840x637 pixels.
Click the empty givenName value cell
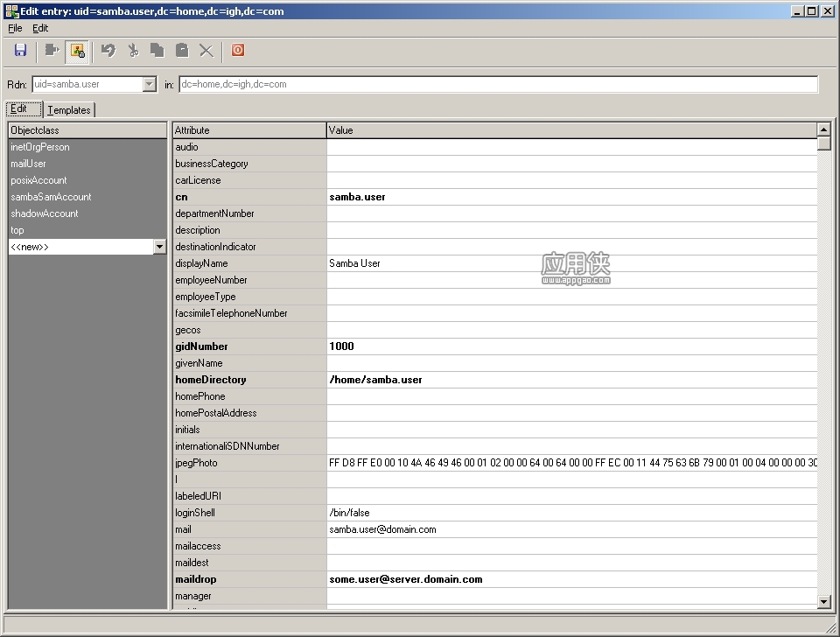(572, 363)
